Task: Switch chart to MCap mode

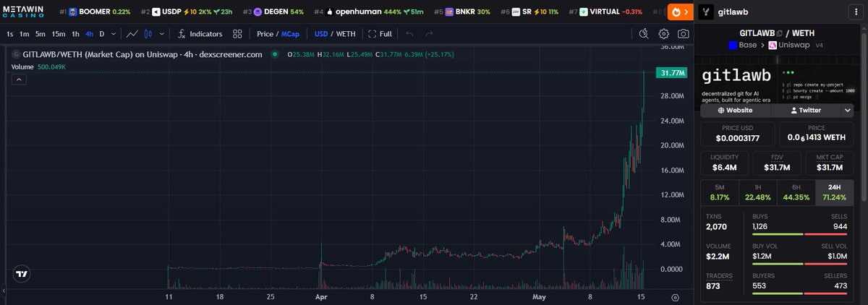Action: coord(291,34)
